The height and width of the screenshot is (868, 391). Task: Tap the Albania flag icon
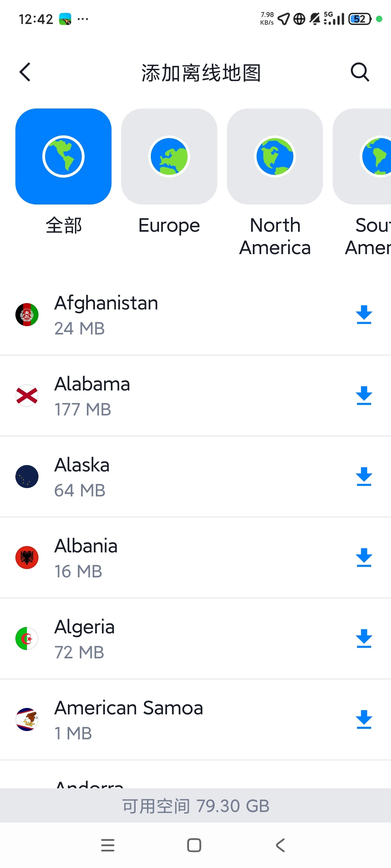(x=27, y=557)
